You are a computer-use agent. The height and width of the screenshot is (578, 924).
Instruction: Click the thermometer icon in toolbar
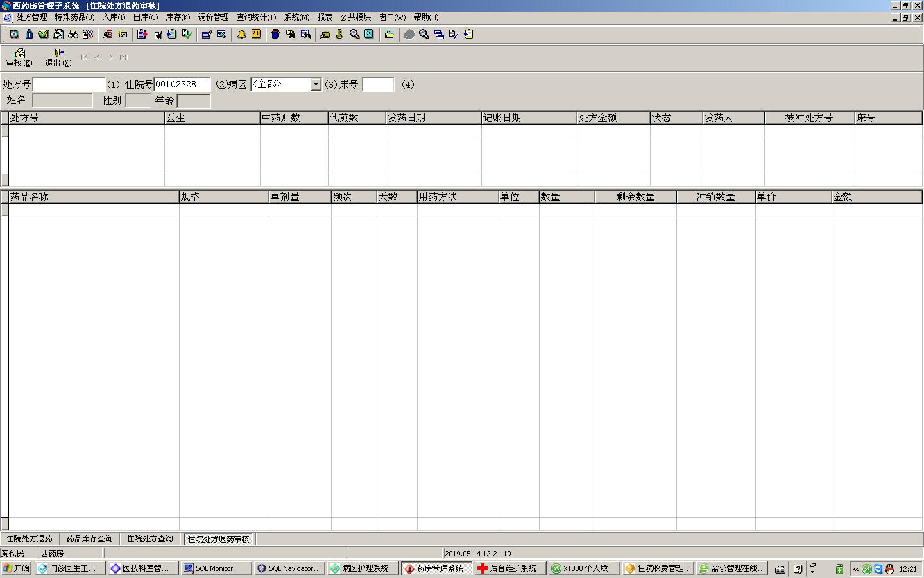click(x=339, y=34)
